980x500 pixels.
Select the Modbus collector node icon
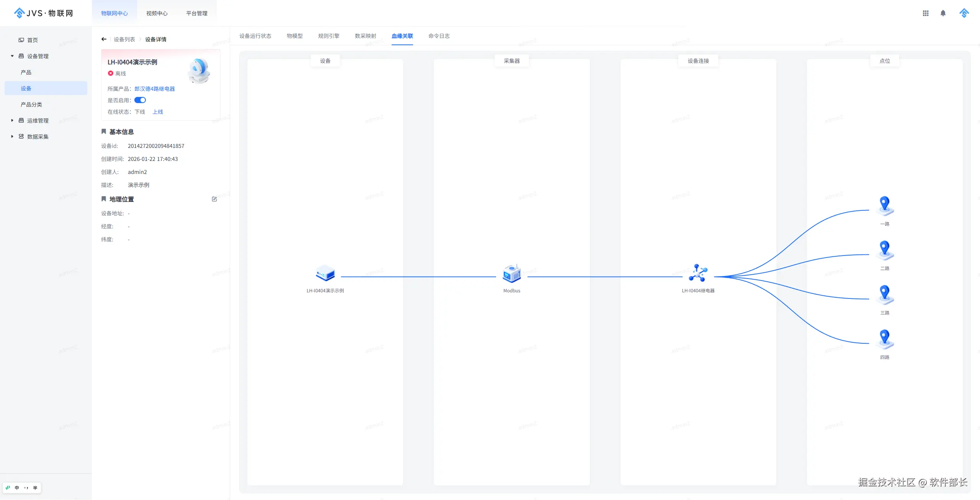click(511, 274)
